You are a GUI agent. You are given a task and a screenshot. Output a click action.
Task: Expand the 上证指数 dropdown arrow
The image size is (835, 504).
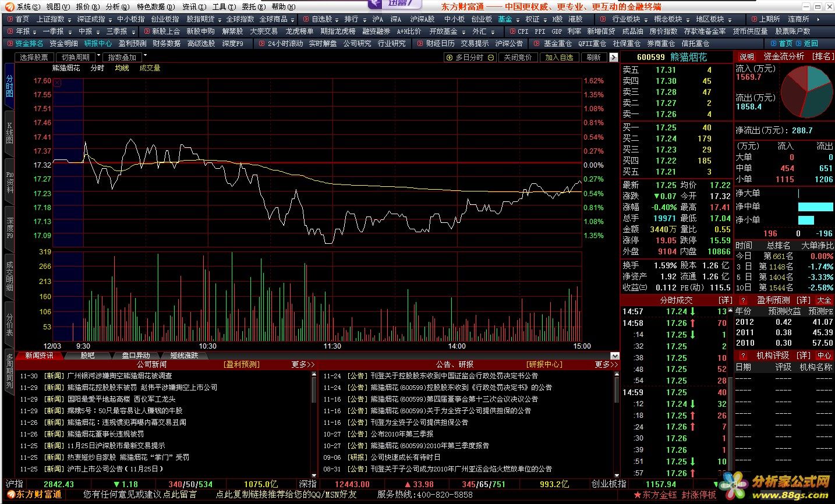tap(70, 19)
